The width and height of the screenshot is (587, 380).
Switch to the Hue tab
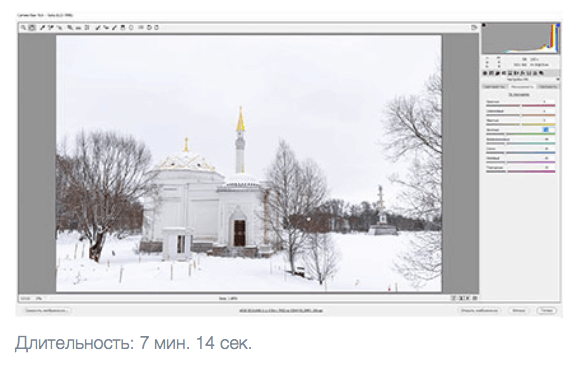[x=494, y=87]
